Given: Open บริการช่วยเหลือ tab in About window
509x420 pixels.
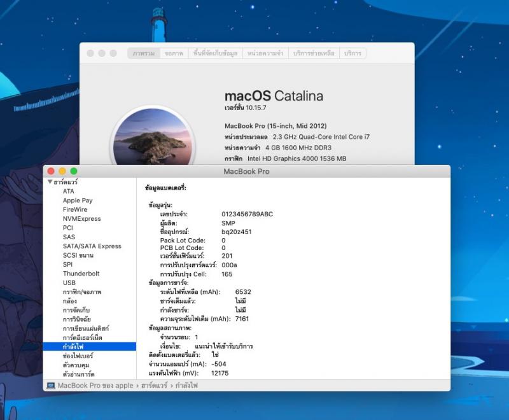Looking at the screenshot, I should (314, 53).
